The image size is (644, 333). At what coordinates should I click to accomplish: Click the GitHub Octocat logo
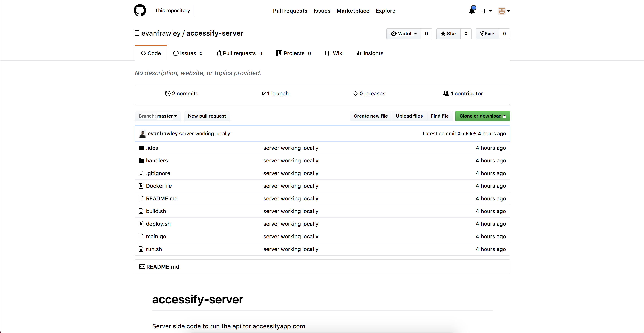(140, 11)
